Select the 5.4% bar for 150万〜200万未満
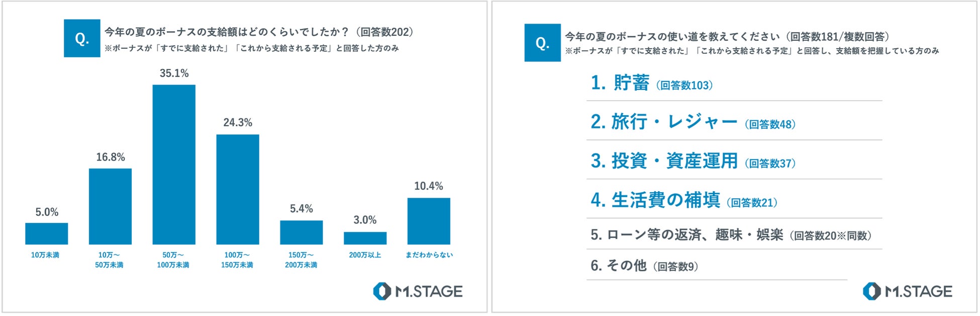 pyautogui.click(x=302, y=232)
